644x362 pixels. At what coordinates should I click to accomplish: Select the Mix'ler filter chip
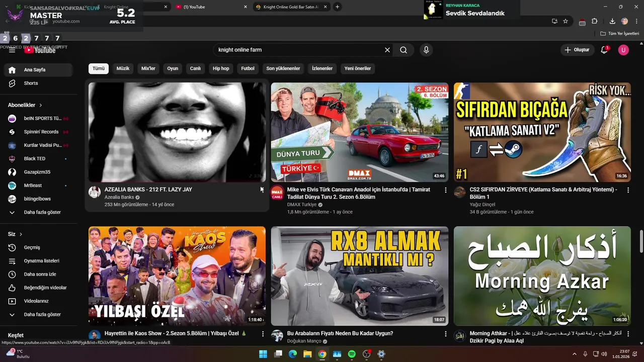tap(148, 68)
